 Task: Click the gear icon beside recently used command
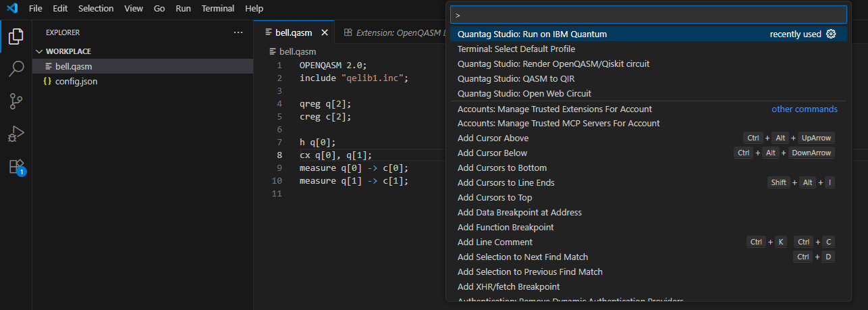coord(831,34)
